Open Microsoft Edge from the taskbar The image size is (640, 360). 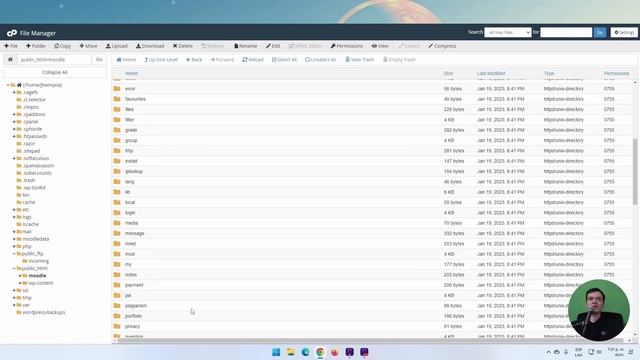tap(305, 352)
